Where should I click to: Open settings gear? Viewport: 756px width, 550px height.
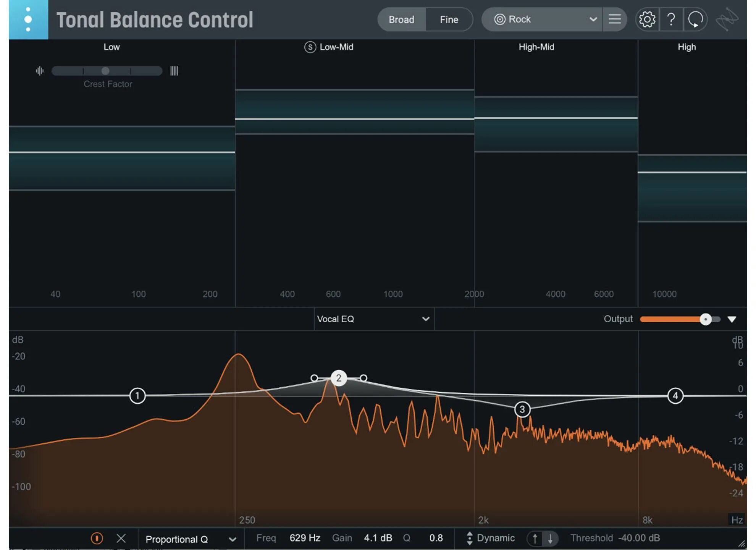point(647,19)
